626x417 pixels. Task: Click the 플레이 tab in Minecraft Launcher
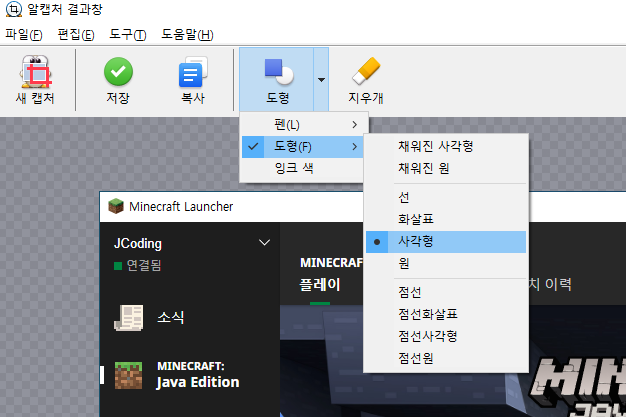320,285
